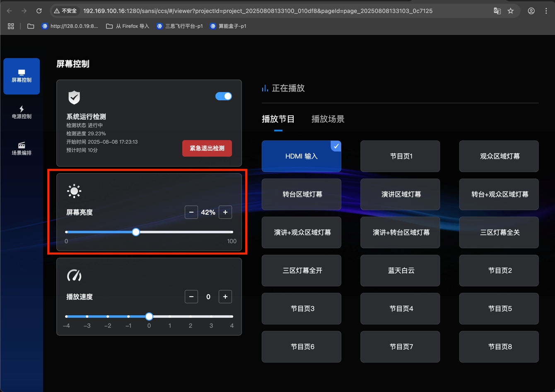555x392 pixels.
Task: Set playback speed slider to 2
Action: [191, 317]
